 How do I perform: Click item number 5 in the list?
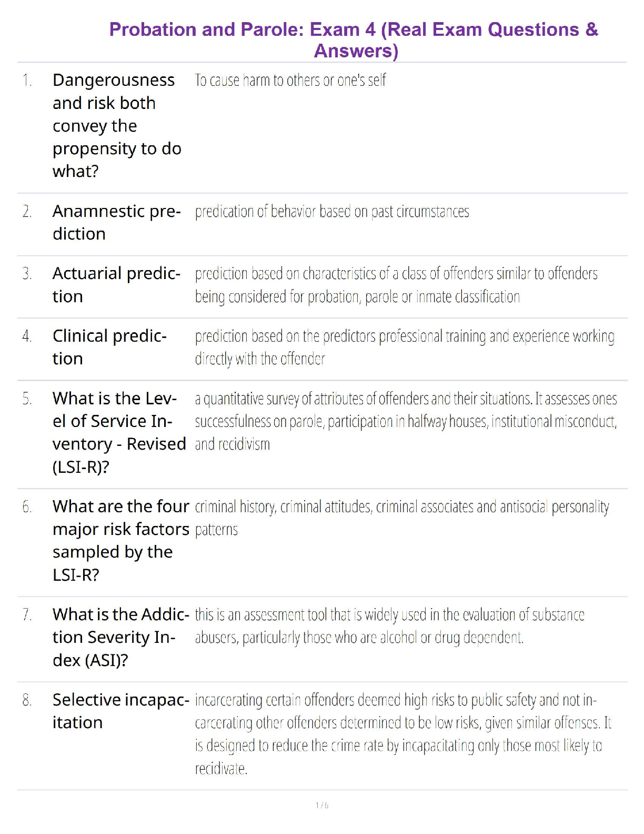(x=27, y=399)
